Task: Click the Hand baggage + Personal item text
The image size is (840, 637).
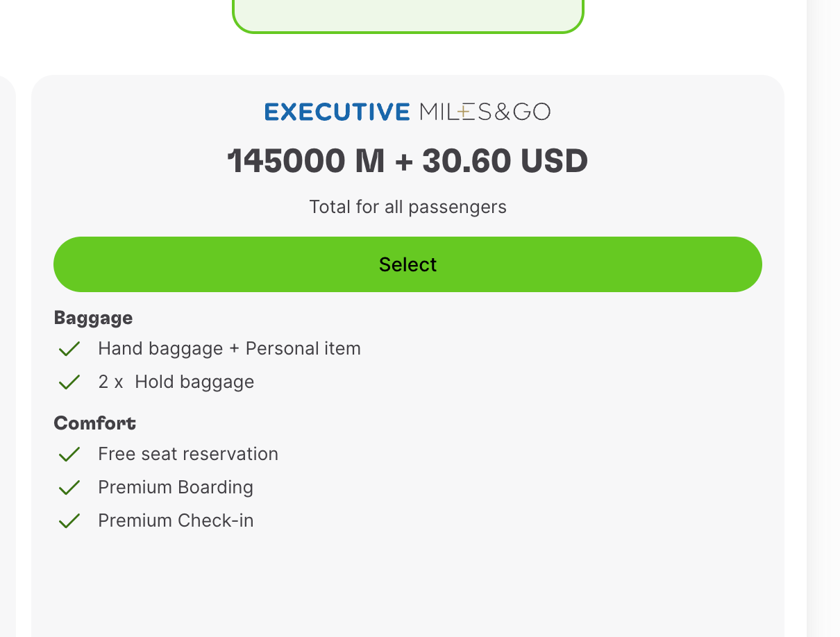Action: click(x=229, y=348)
